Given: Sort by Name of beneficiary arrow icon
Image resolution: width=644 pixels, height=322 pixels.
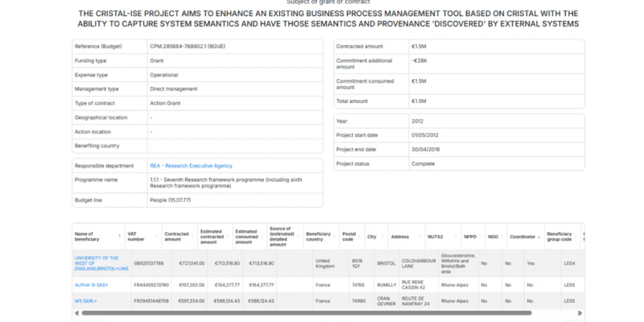Looking at the screenshot, I should 119,237.
